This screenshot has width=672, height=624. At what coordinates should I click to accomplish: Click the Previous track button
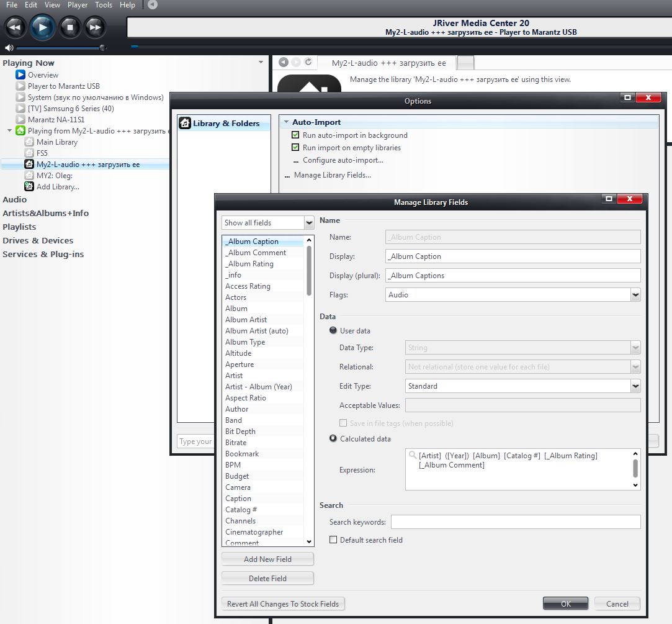pyautogui.click(x=15, y=27)
